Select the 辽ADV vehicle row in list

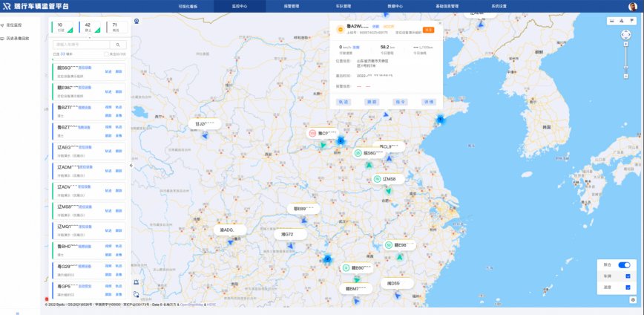[x=89, y=191]
